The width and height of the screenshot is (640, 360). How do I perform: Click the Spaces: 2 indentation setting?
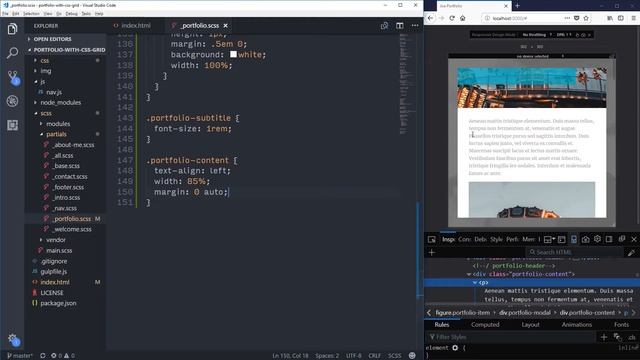click(327, 356)
